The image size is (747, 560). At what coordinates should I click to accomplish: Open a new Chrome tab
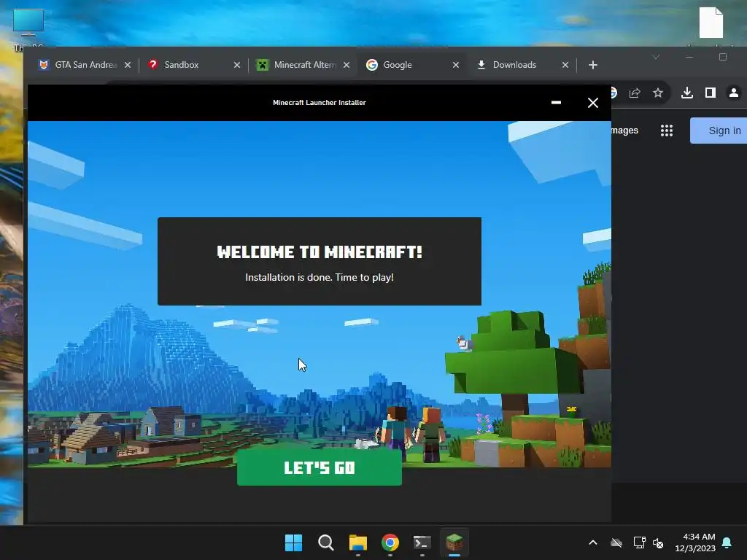[x=592, y=65]
